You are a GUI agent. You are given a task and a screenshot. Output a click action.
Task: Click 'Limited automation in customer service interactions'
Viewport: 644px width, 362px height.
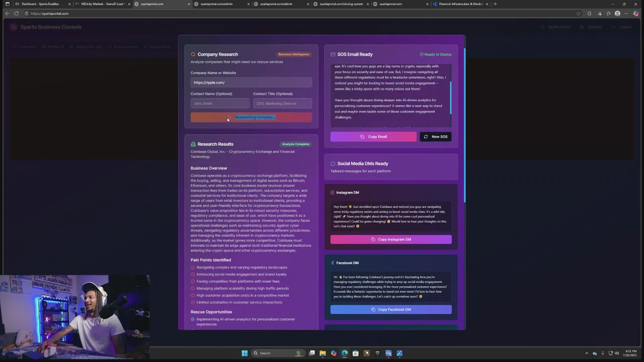point(239,303)
